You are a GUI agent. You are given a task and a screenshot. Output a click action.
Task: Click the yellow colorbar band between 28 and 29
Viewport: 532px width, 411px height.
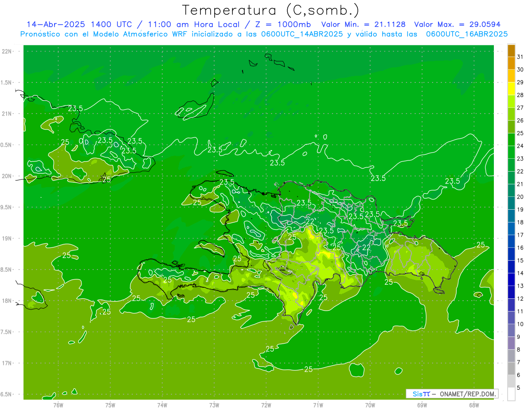511,89
